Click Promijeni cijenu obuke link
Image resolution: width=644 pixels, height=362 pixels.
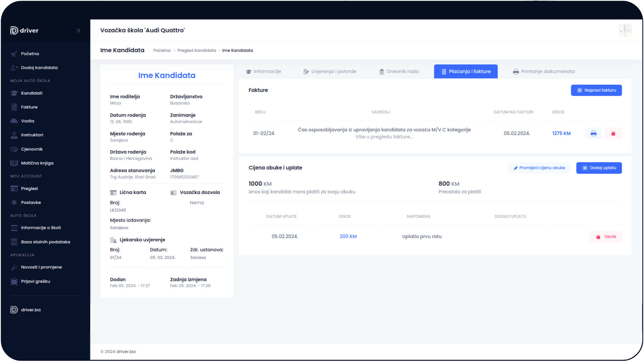[x=539, y=168]
